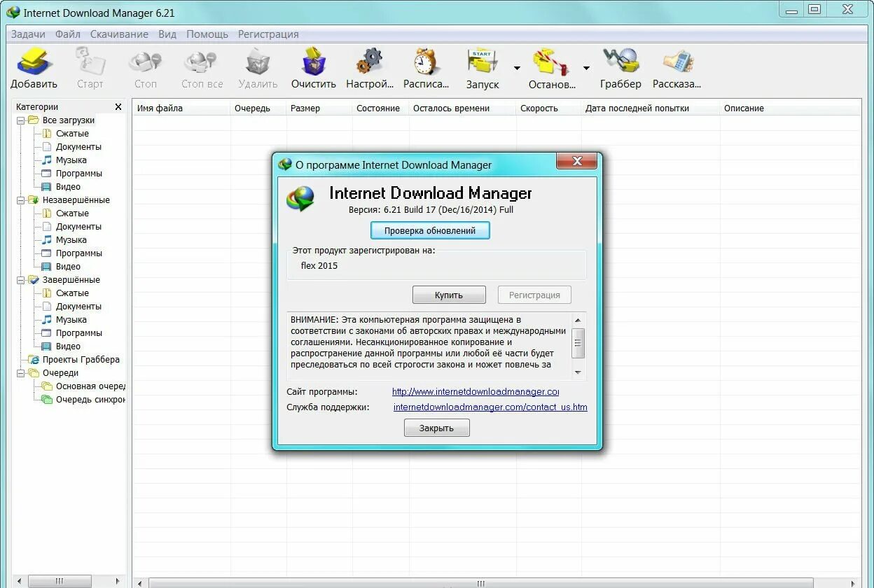Collapse the Незавершённые tree node
Image resolution: width=874 pixels, height=588 pixels.
[21, 200]
